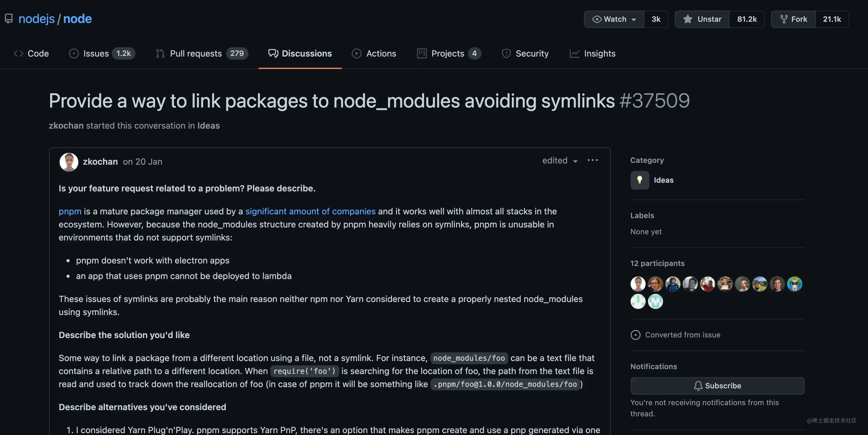Click the Projects count badge 4
868x435 pixels.
pos(474,53)
